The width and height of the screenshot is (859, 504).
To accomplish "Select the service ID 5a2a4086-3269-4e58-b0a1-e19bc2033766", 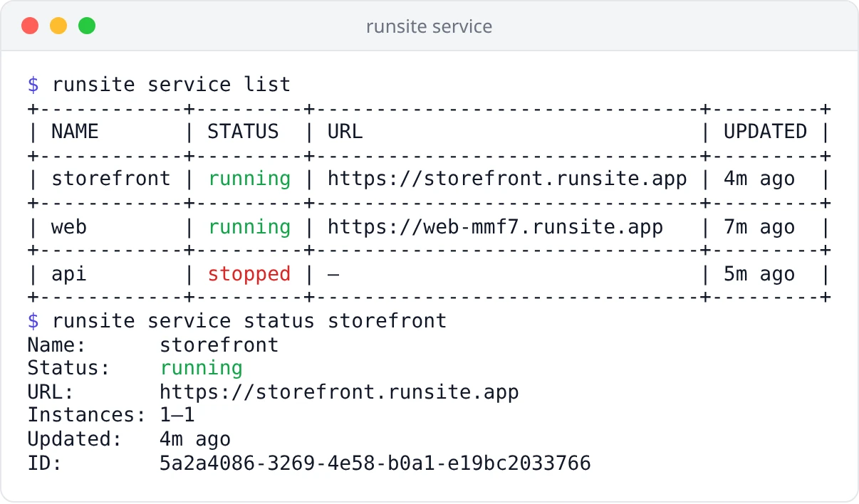I will (375, 463).
